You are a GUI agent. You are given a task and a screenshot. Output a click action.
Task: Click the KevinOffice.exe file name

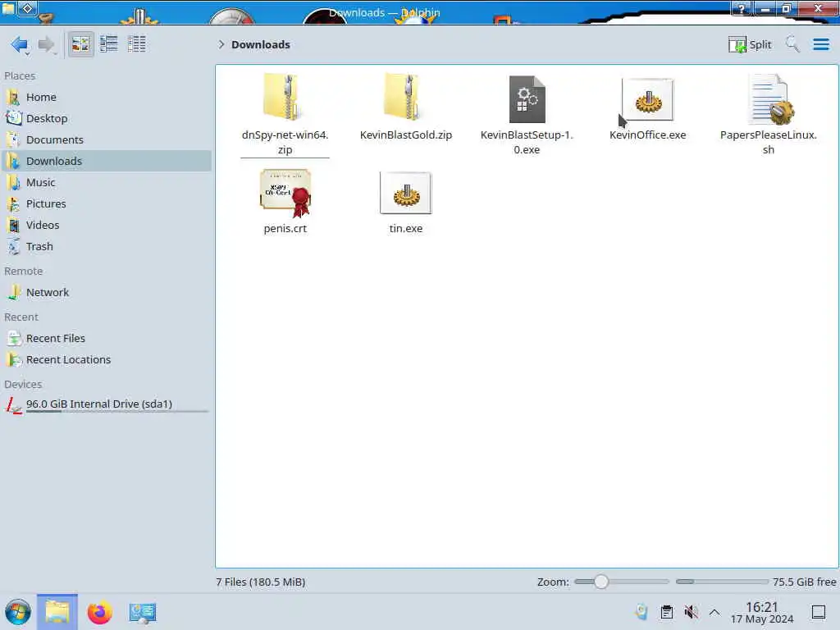pos(648,135)
